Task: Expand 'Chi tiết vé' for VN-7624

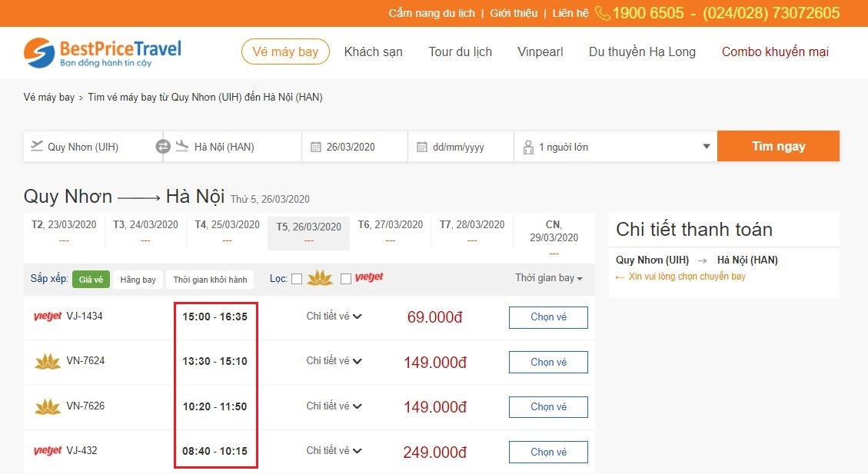Action: (x=334, y=360)
